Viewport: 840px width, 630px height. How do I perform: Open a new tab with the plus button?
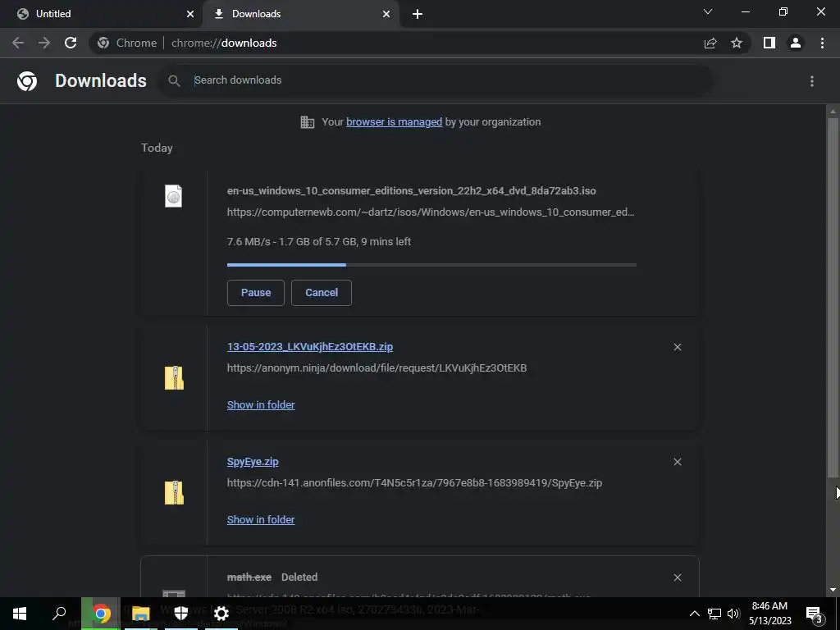[418, 14]
